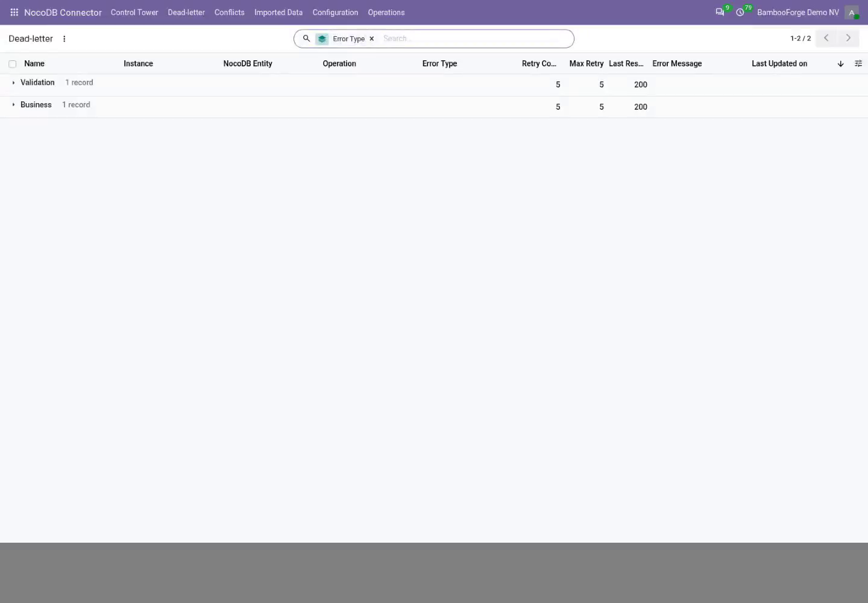Open the Dead-letter actions kebab menu
The width and height of the screenshot is (868, 603).
64,39
